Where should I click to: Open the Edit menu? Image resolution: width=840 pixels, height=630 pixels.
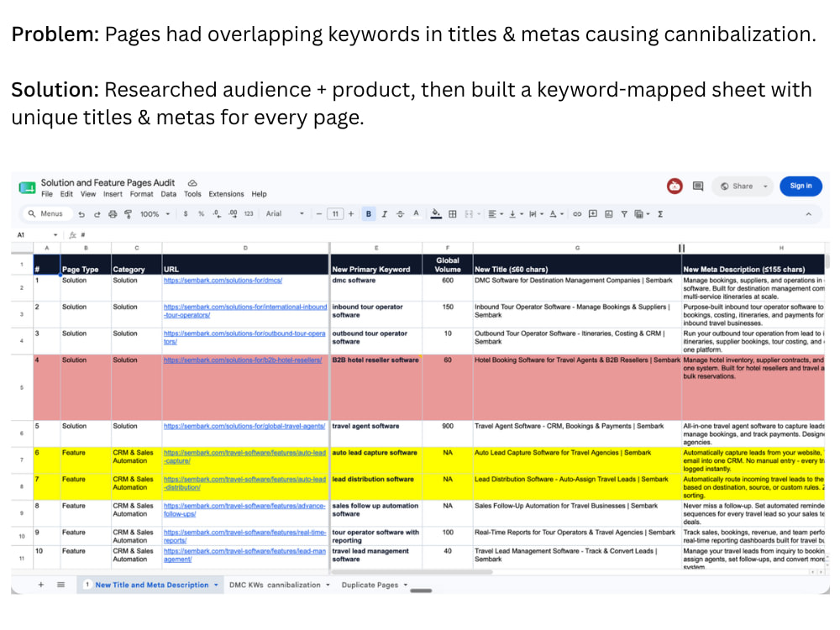pyautogui.click(x=66, y=194)
